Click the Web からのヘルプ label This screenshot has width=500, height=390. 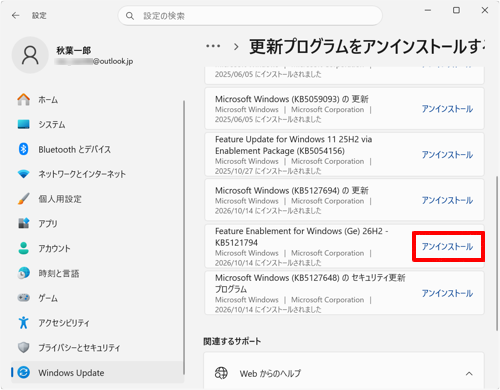pos(270,374)
